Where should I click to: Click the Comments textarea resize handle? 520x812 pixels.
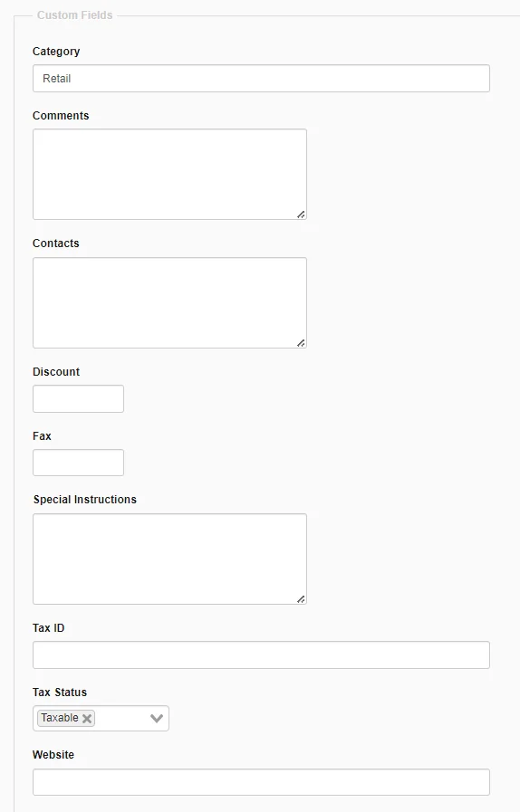pos(301,214)
